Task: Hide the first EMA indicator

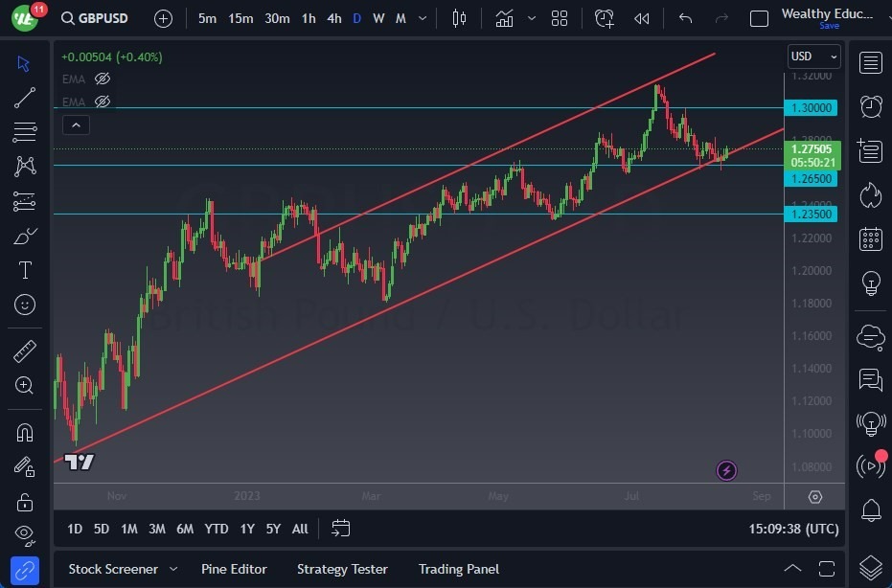Action: click(x=103, y=79)
